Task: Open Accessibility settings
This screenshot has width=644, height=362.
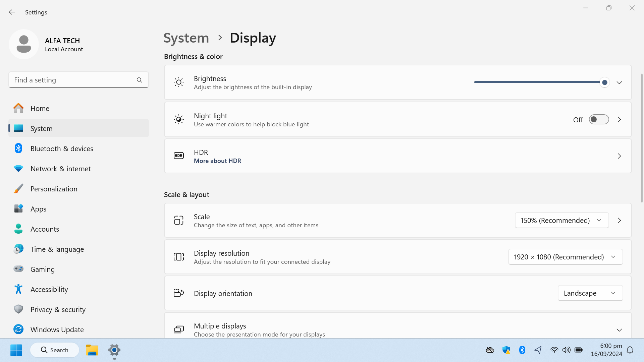Action: point(78,289)
